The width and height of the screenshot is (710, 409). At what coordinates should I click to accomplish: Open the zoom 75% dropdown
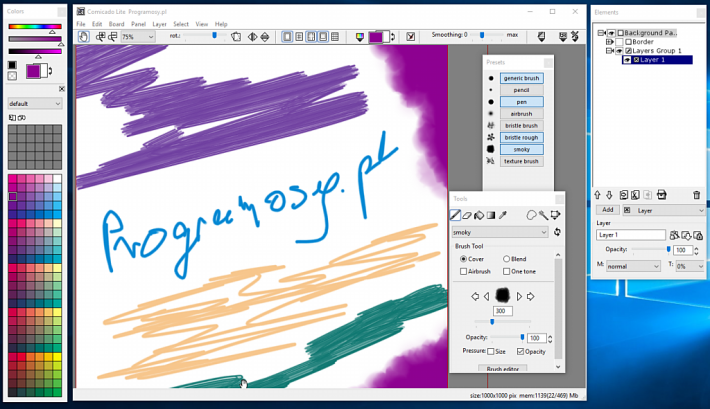138,37
